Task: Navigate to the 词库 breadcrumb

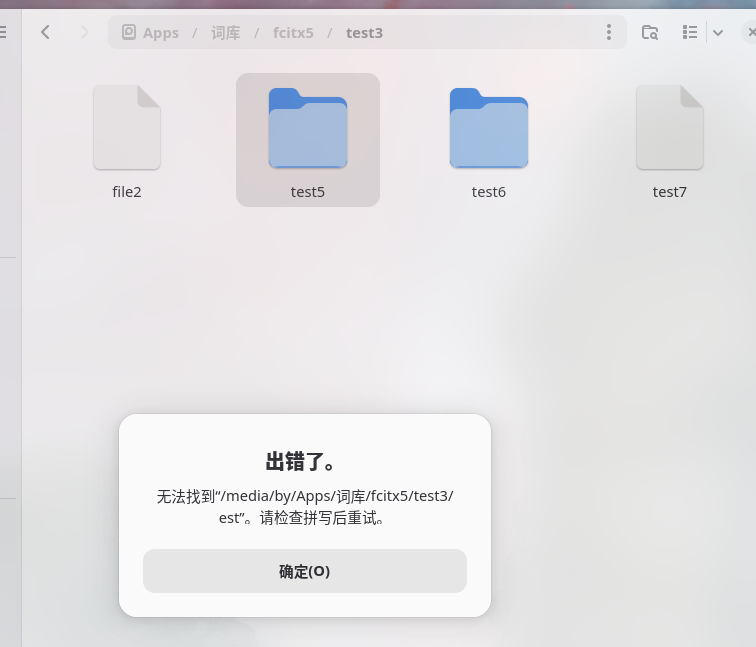Action: (x=225, y=33)
